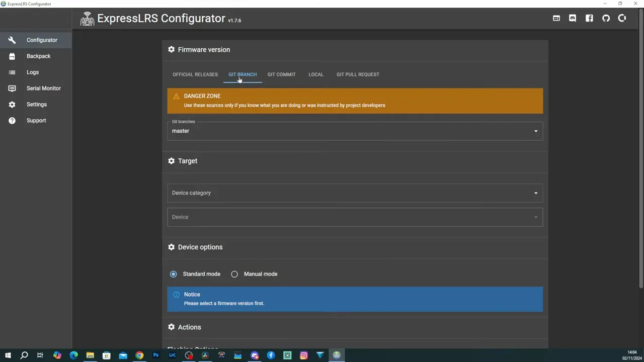Click the Notice info circle icon

[176, 295]
